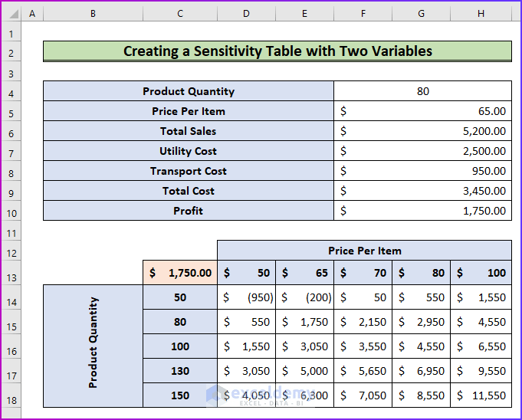
Task: Click quantity 100 cell in column C
Action: 180,346
